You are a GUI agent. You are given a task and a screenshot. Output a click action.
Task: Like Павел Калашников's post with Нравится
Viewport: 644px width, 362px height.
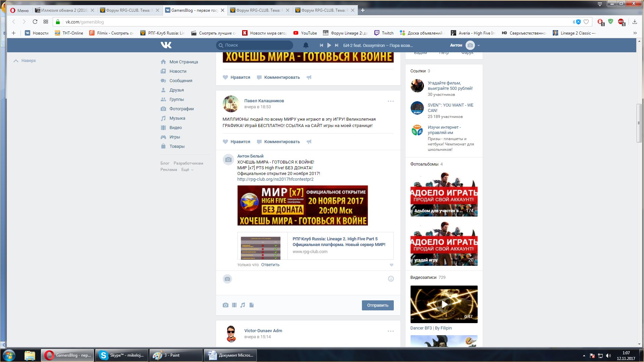click(236, 142)
